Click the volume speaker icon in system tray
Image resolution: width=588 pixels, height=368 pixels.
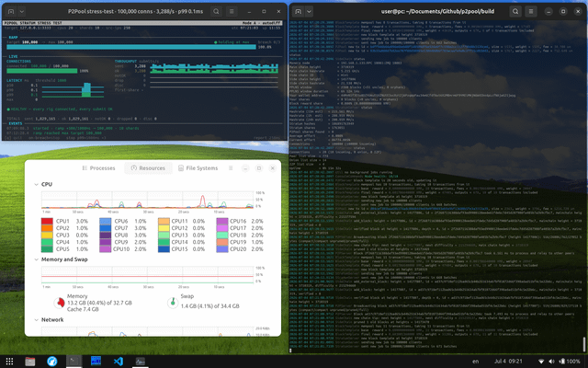[x=551, y=362]
